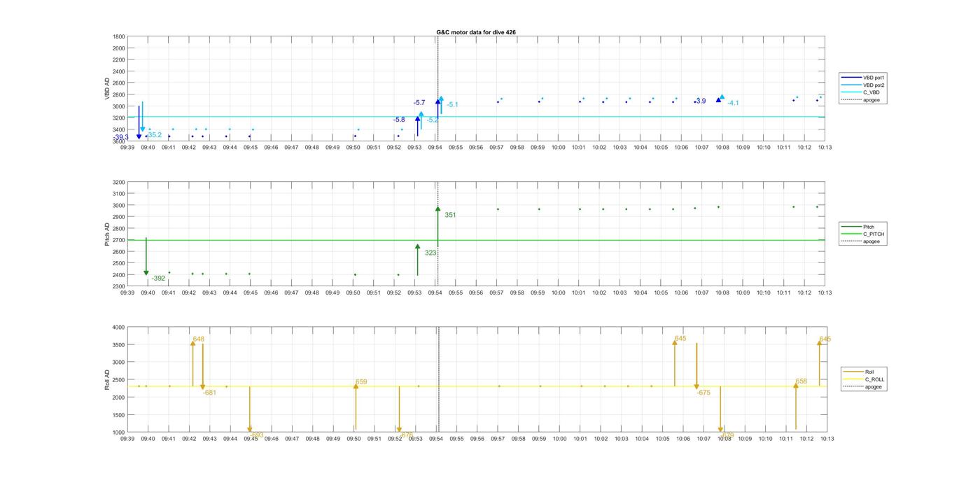Click the '35.2' light blue VBD label
The image size is (980, 485).
(154, 135)
